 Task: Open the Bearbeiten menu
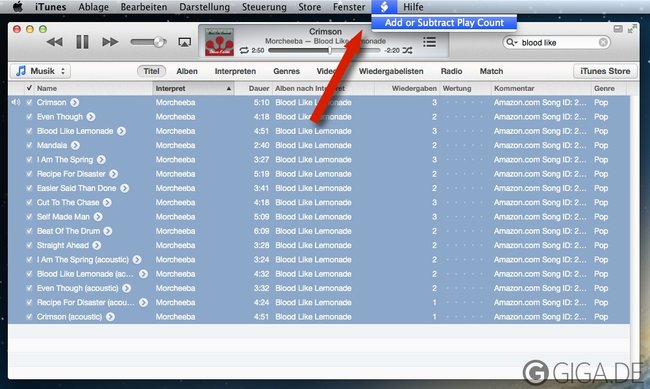point(144,7)
